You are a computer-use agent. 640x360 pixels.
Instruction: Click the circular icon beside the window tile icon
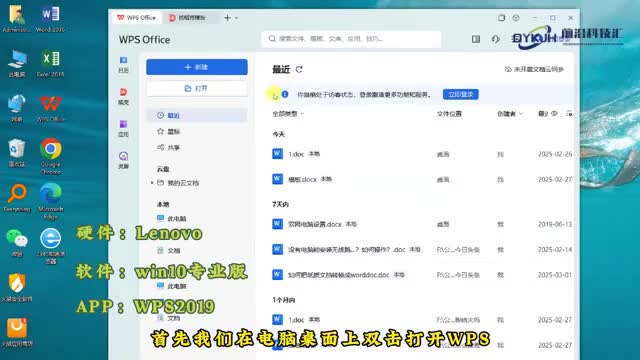point(516,18)
